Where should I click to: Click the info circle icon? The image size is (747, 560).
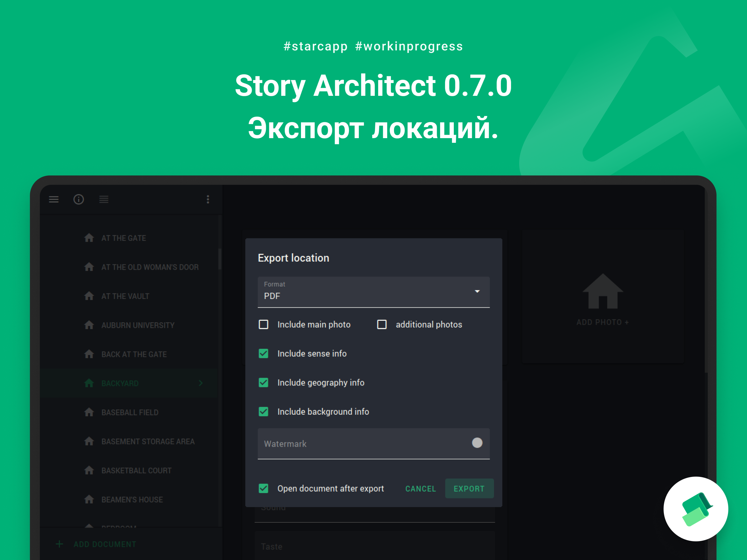coord(79,199)
